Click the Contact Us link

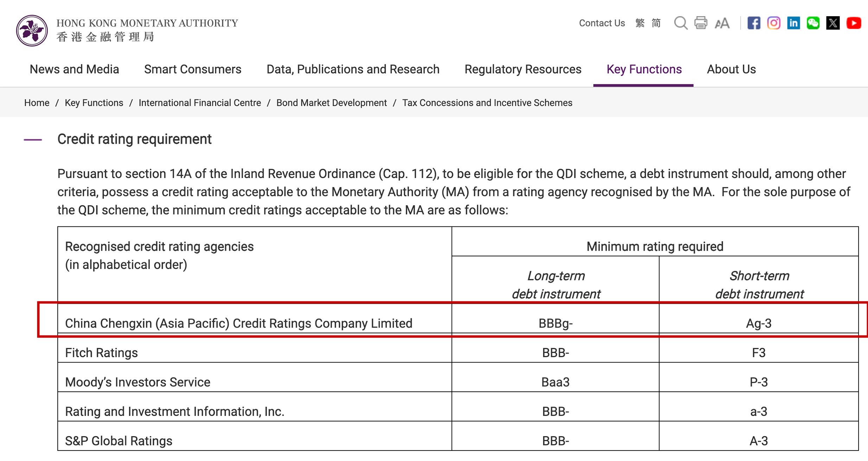tap(602, 23)
